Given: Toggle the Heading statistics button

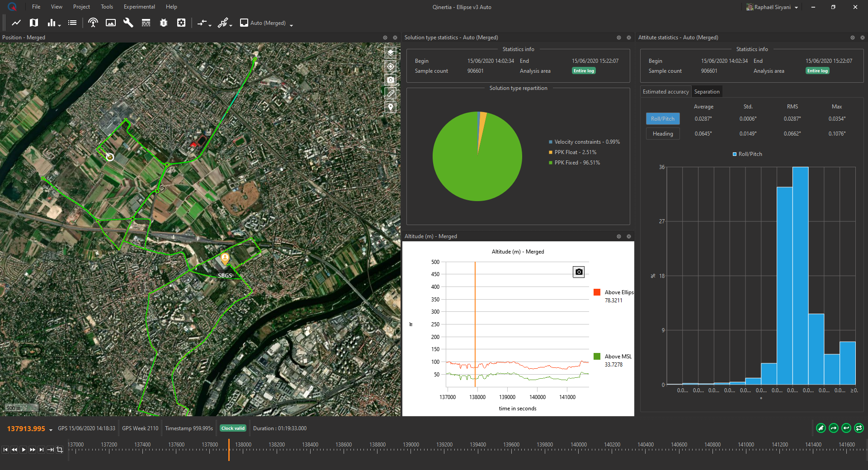Looking at the screenshot, I should 662,134.
